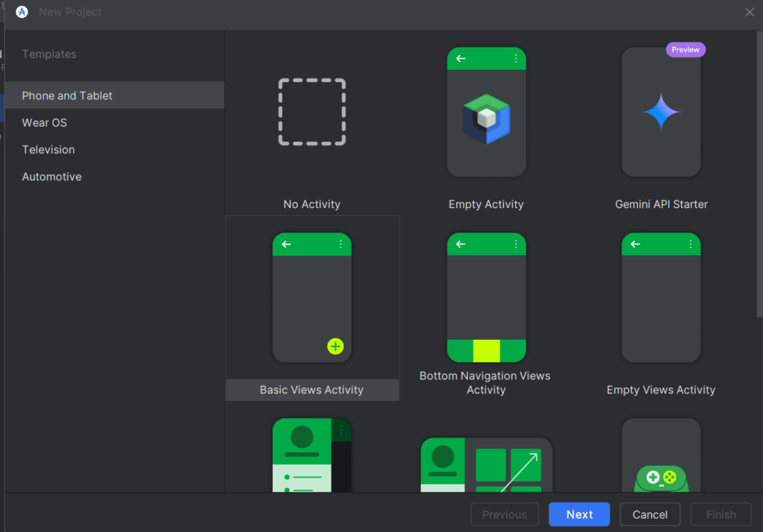763x532 pixels.
Task: Select the No Activity dashed-square template
Action: 311,112
